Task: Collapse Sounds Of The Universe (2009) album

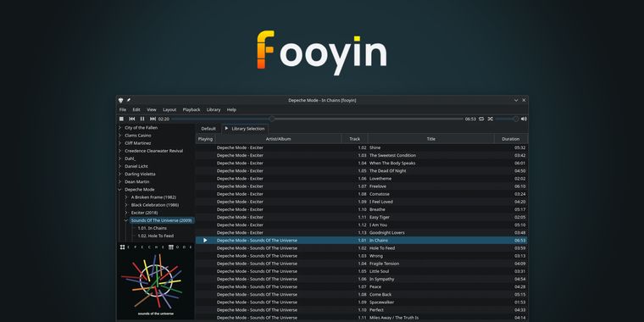Action: pyautogui.click(x=126, y=220)
